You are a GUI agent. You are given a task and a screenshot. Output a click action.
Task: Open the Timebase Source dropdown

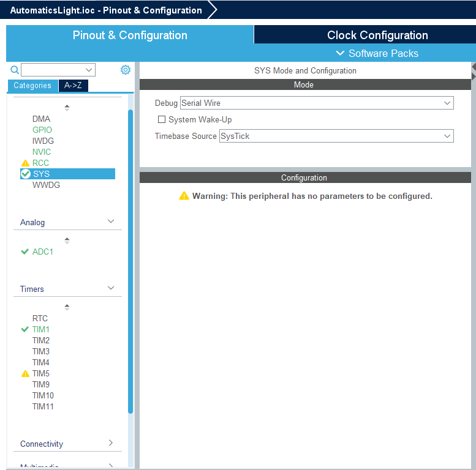(336, 136)
